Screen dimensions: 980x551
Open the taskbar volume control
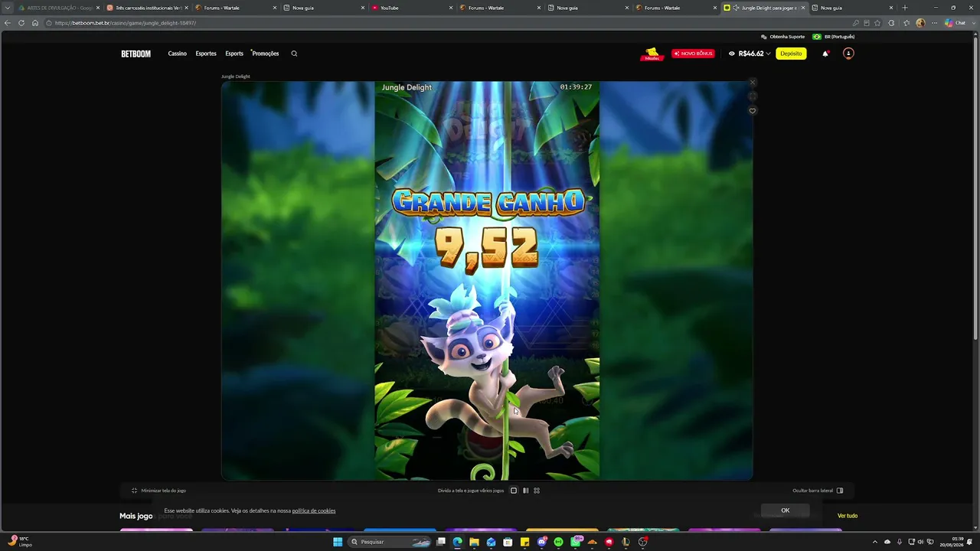[x=920, y=542]
